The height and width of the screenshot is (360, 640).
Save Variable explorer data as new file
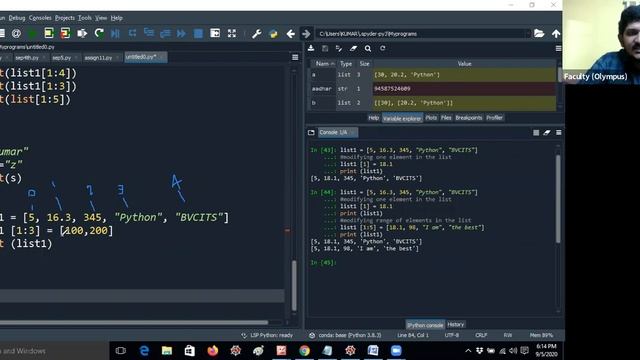pos(339,49)
